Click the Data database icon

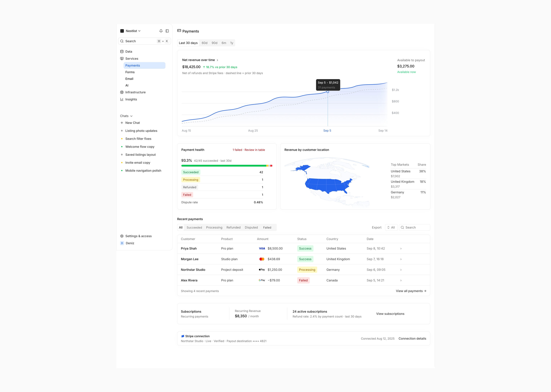coord(122,51)
